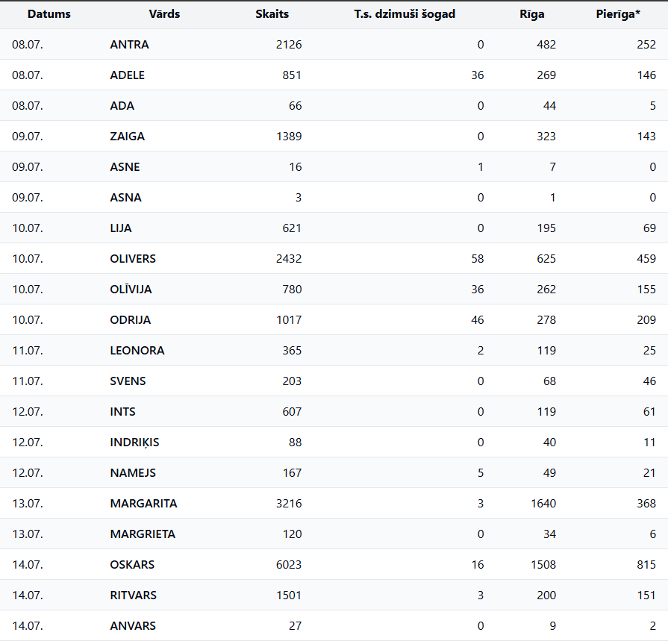Image resolution: width=668 pixels, height=644 pixels.
Task: Click the Pierīga* column header
Action: 618,14
